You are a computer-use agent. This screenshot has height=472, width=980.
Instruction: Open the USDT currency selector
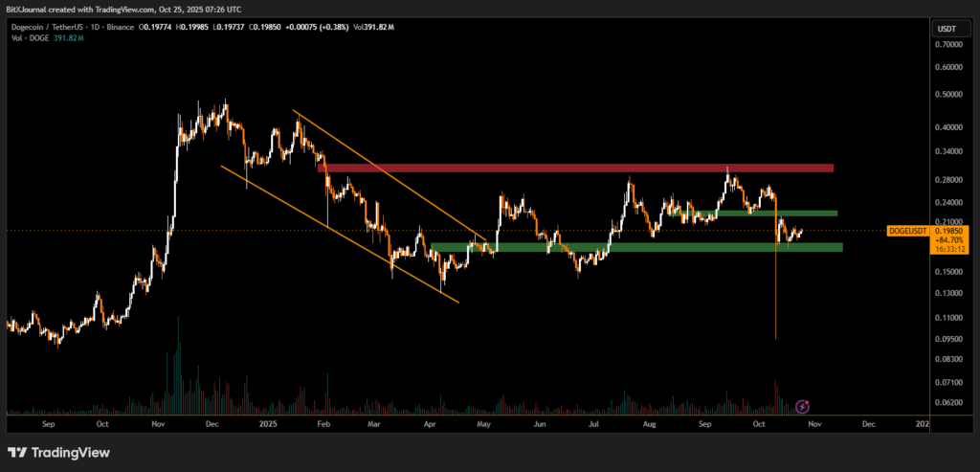point(946,30)
